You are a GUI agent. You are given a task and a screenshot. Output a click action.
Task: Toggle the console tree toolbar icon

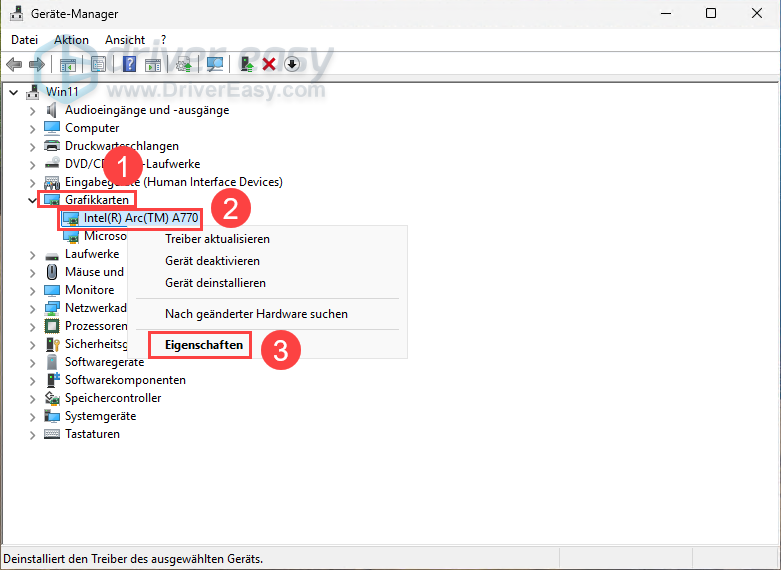tap(68, 64)
